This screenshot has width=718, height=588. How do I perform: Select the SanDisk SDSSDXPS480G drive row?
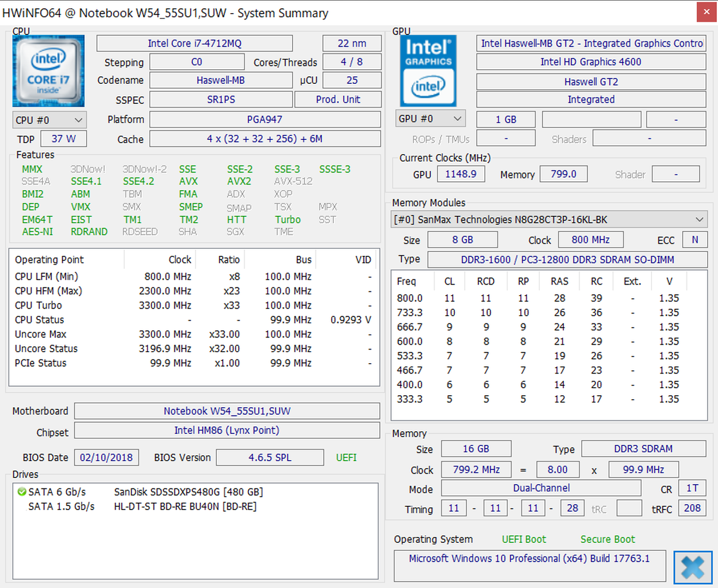195,492
